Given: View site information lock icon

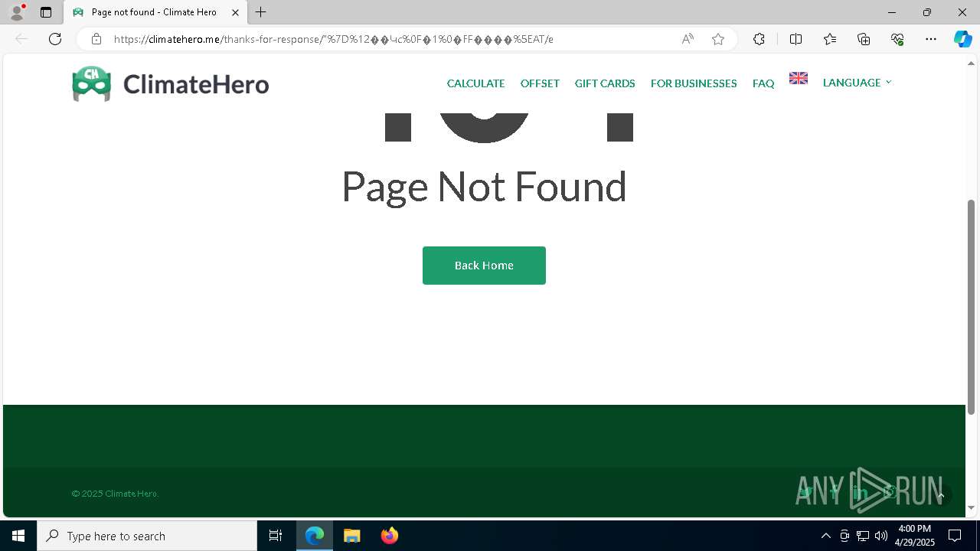Looking at the screenshot, I should coord(96,39).
